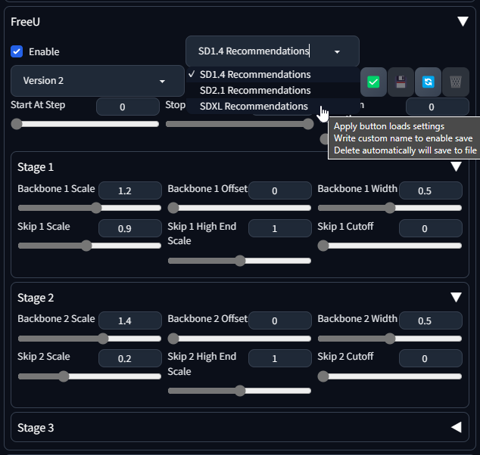
Task: Click the Skip 2 Cutoff value field
Action: point(431,358)
